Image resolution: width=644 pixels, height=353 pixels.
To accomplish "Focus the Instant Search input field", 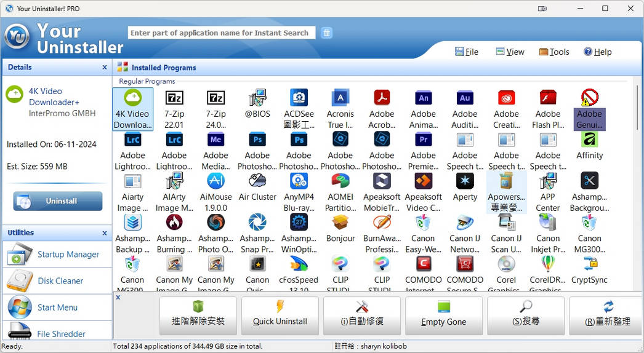I will pos(222,33).
